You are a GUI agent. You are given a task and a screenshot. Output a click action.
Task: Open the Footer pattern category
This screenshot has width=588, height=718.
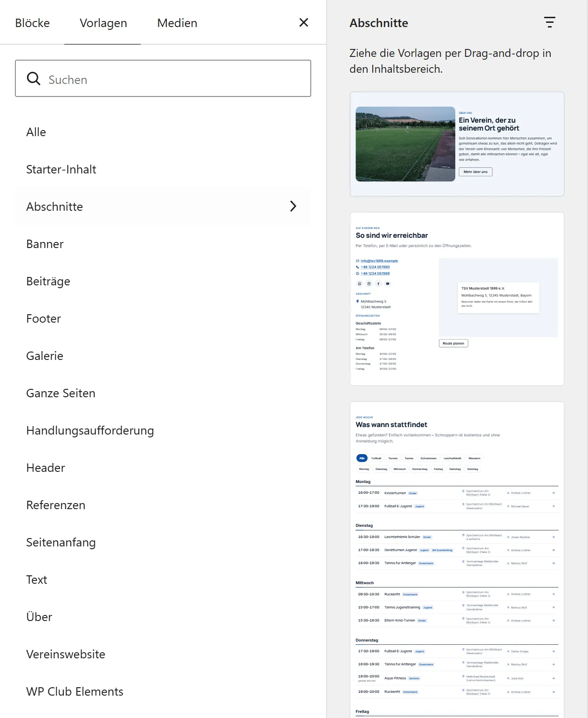(x=163, y=318)
